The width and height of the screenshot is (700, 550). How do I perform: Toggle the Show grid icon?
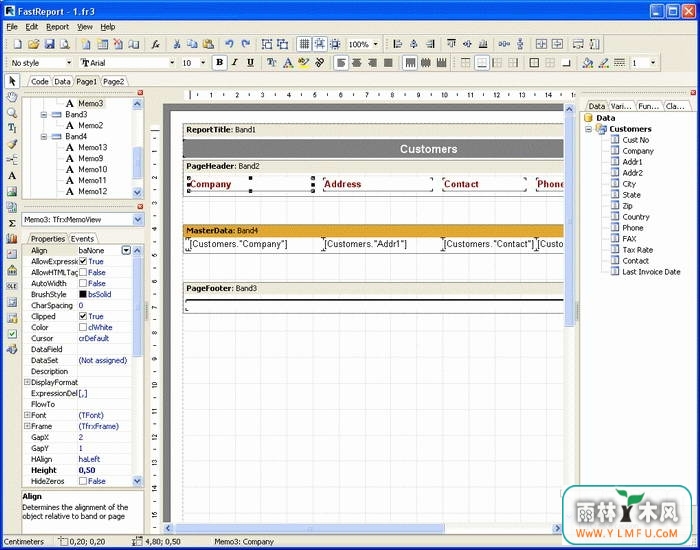click(x=304, y=44)
